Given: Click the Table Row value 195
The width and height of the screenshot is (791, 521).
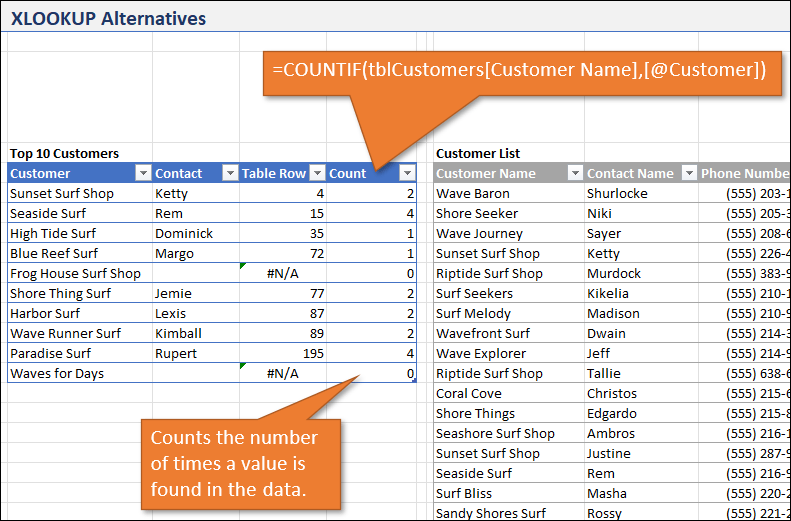Looking at the screenshot, I should pos(284,353).
